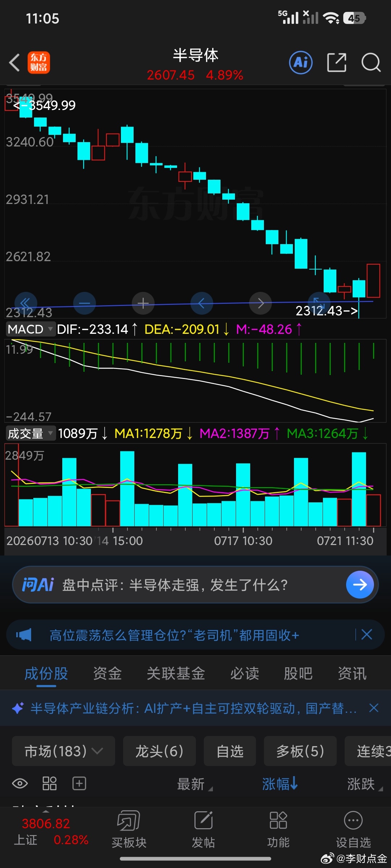The image size is (391, 868).
Task: Zoom in chart with plus button
Action: tap(143, 303)
